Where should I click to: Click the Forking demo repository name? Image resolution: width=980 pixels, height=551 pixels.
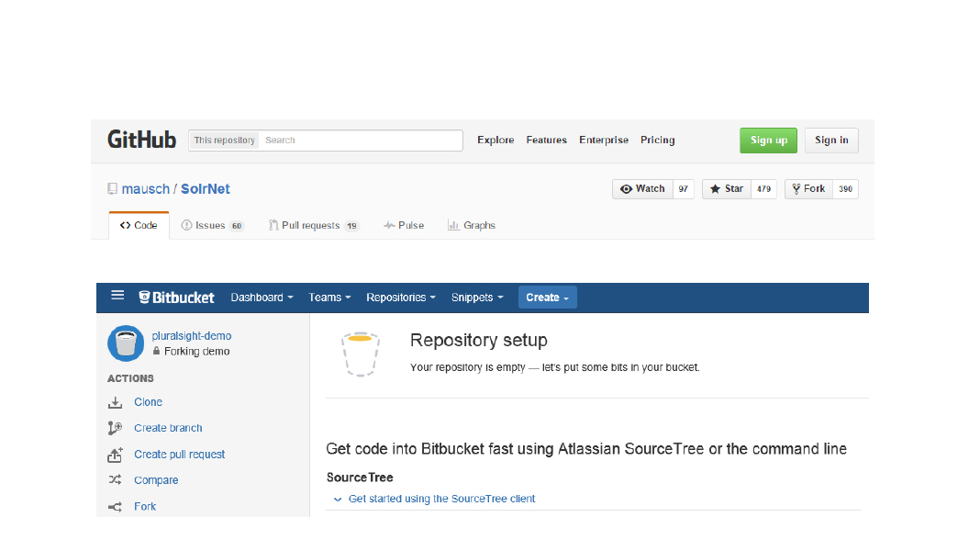tap(197, 352)
